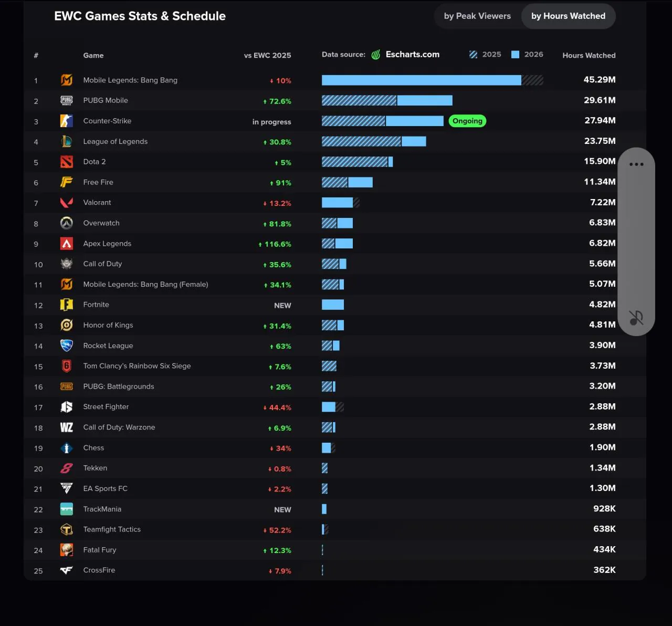Click the Call of Duty: Warzone WZ icon
This screenshot has height=626, width=672.
tap(67, 427)
